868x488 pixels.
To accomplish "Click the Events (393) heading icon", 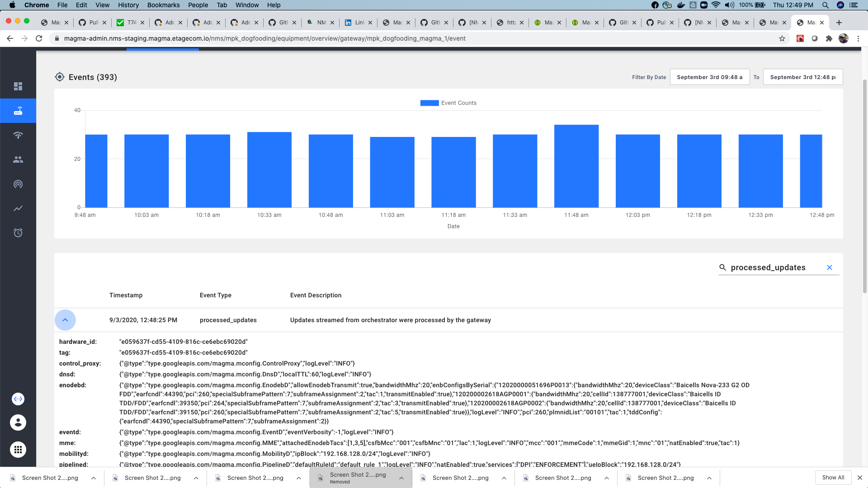I will (x=59, y=77).
